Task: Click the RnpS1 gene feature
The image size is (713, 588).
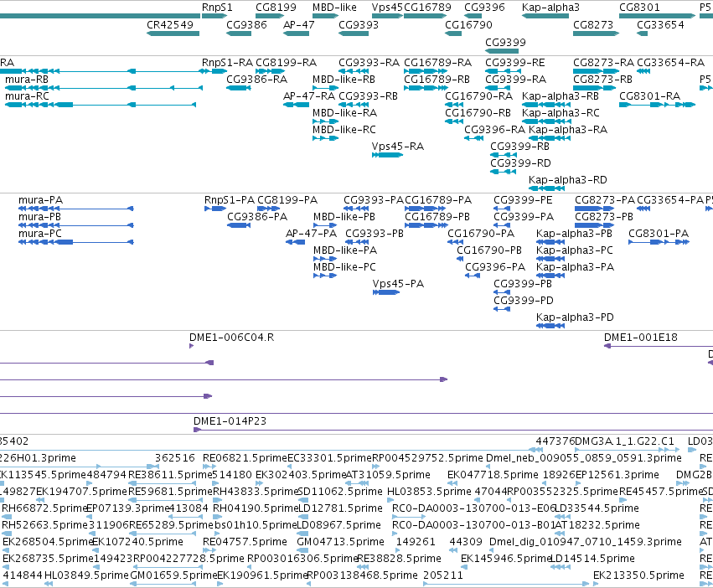Action: 214,16
